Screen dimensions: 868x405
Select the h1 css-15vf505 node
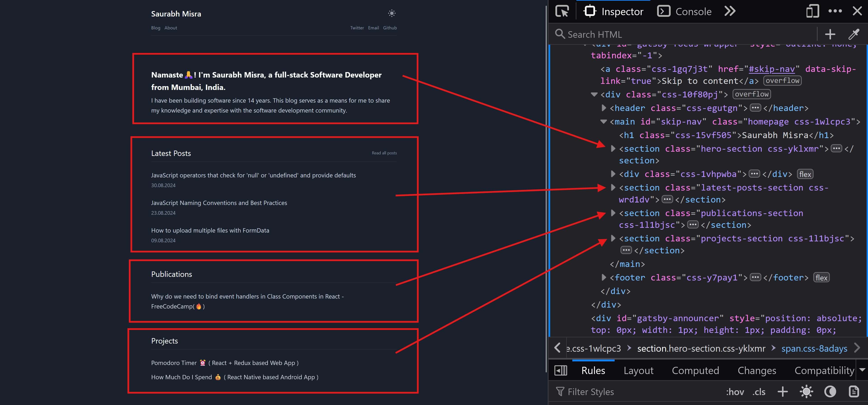point(726,135)
